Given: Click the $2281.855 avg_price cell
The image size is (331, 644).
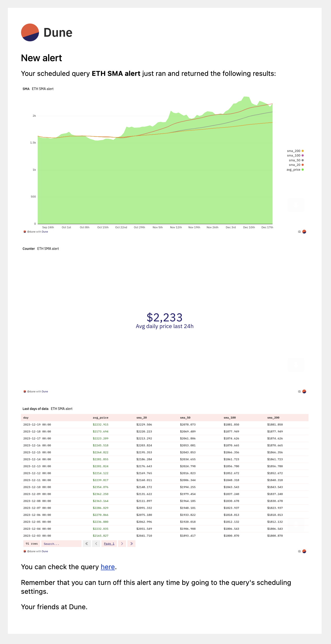Looking at the screenshot, I should pyautogui.click(x=100, y=459).
